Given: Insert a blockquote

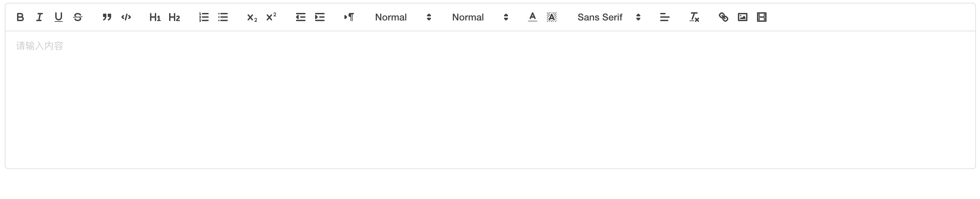Looking at the screenshot, I should [107, 17].
